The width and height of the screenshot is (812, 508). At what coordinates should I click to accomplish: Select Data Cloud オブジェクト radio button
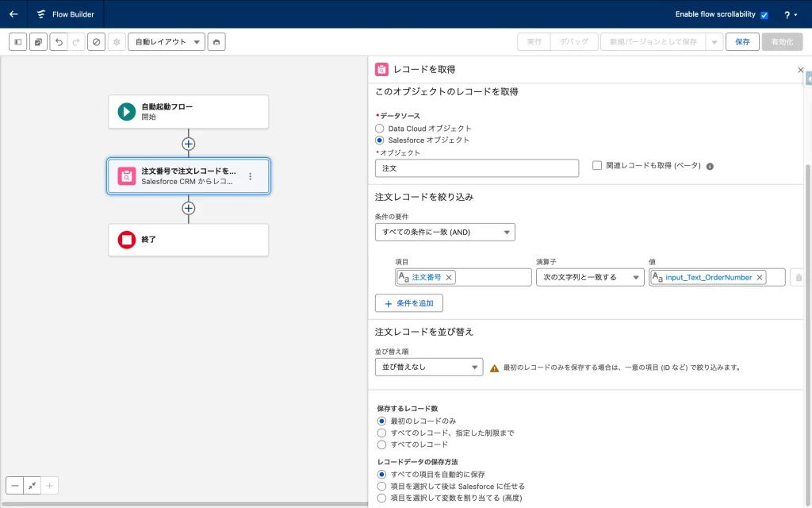[381, 128]
